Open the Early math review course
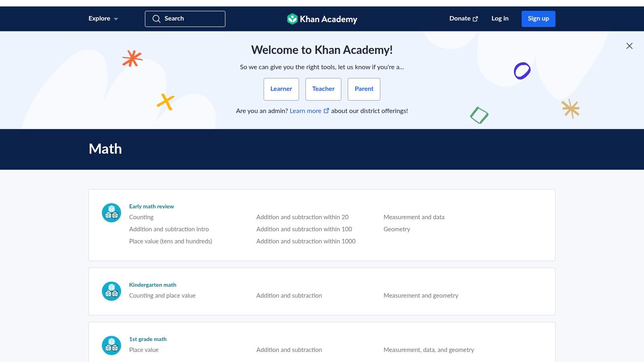The height and width of the screenshot is (362, 644). [151, 206]
